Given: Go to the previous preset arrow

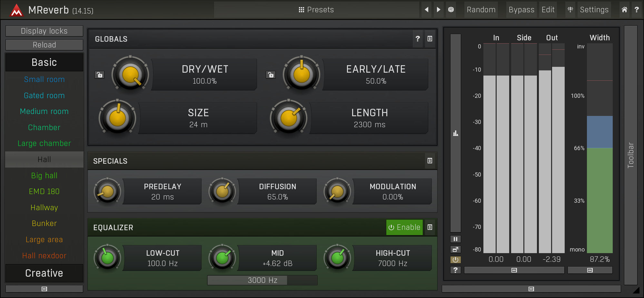Looking at the screenshot, I should pos(426,10).
